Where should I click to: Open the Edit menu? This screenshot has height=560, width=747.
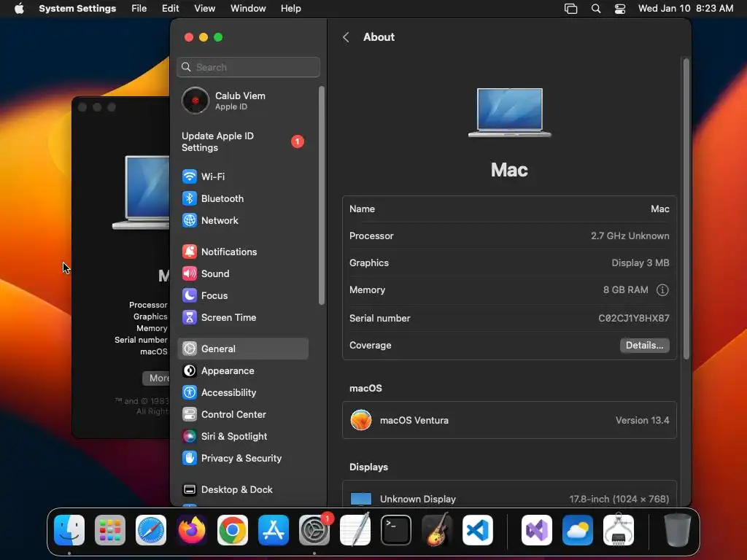(170, 9)
